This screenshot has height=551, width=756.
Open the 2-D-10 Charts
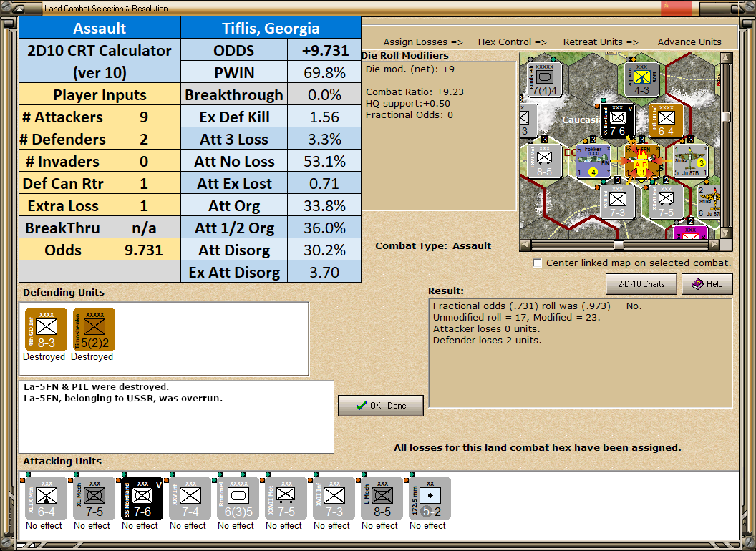point(641,284)
